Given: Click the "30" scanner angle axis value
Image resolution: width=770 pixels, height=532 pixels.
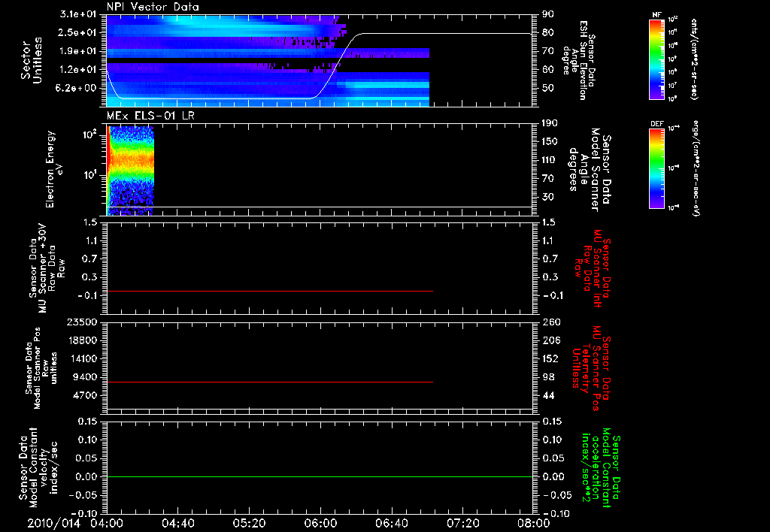Looking at the screenshot, I should [x=548, y=197].
